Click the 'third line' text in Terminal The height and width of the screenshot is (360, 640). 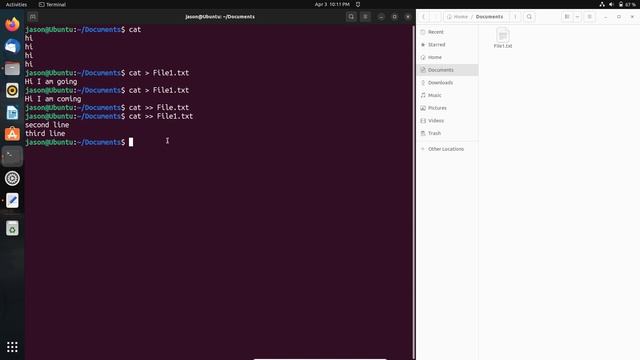[45, 133]
